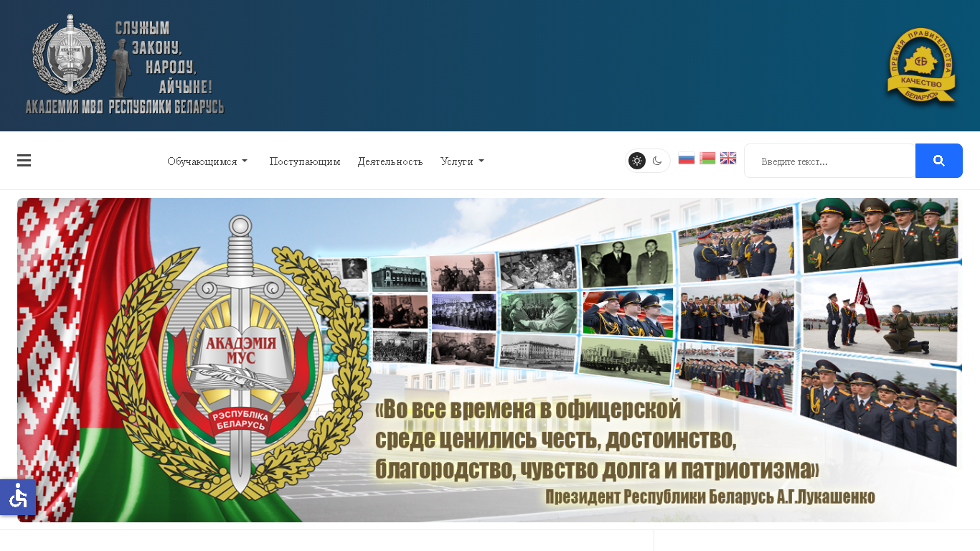Open the hamburger sidebar menu
This screenshot has height=551, width=980.
(x=24, y=161)
